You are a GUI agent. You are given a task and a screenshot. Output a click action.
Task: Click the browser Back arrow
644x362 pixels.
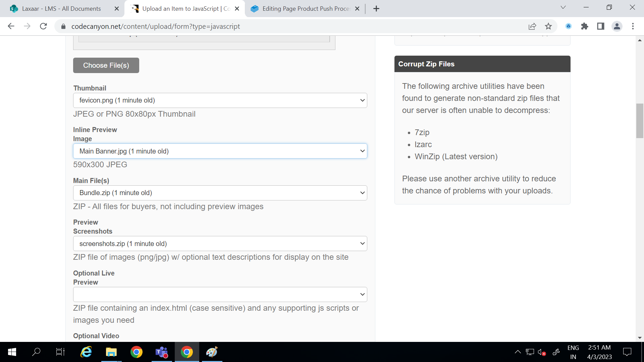[x=11, y=26]
